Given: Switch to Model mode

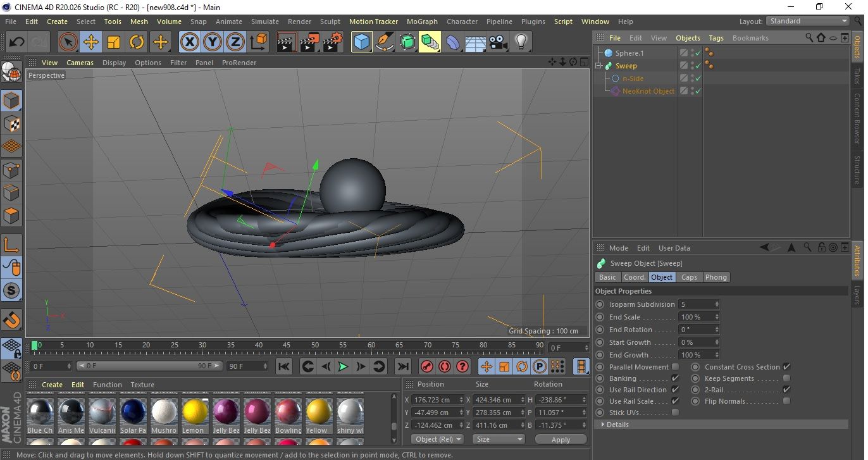Looking at the screenshot, I should 11,101.
